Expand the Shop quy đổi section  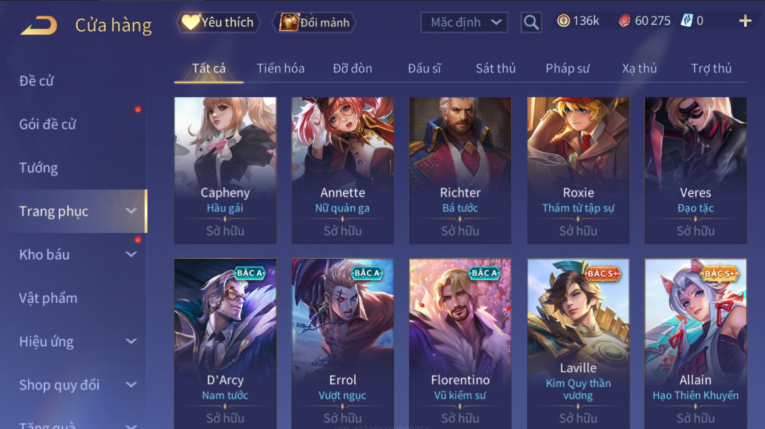131,385
